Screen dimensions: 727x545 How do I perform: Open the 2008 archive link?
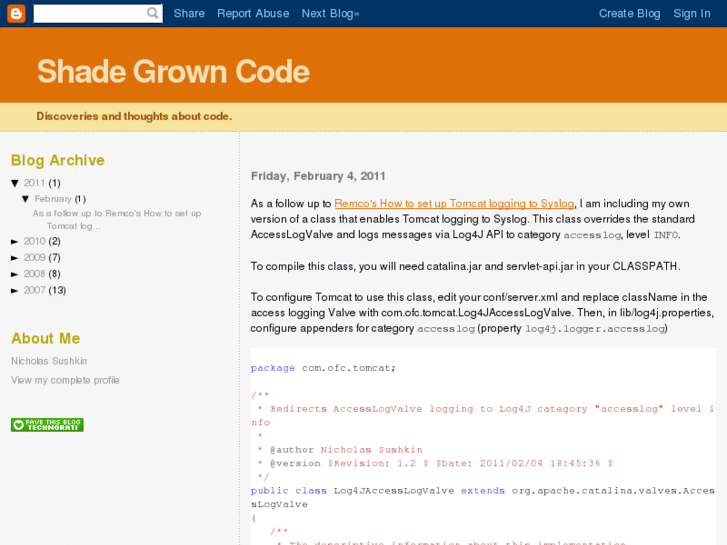click(x=34, y=274)
